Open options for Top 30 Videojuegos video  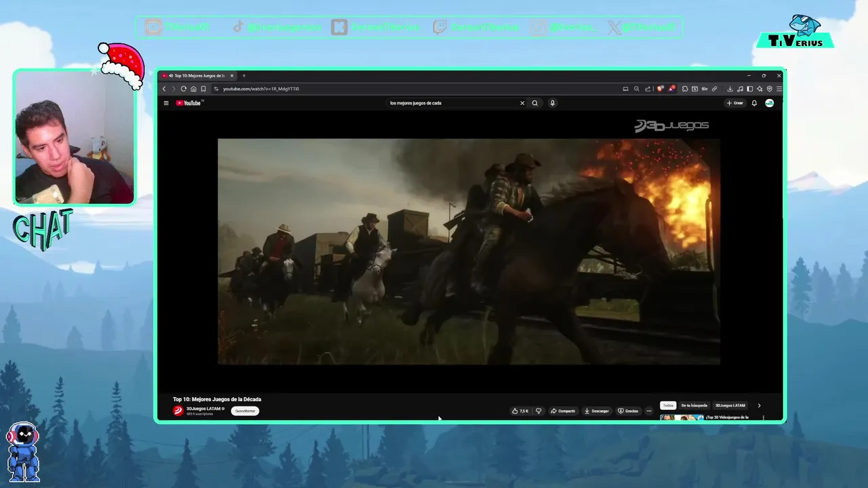coord(764,418)
